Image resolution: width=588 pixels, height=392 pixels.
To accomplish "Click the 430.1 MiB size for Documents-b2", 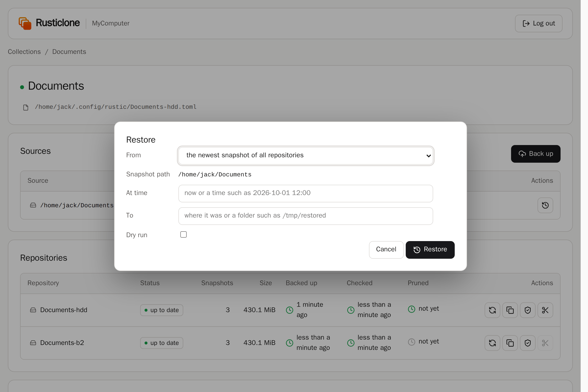I will coord(259,343).
